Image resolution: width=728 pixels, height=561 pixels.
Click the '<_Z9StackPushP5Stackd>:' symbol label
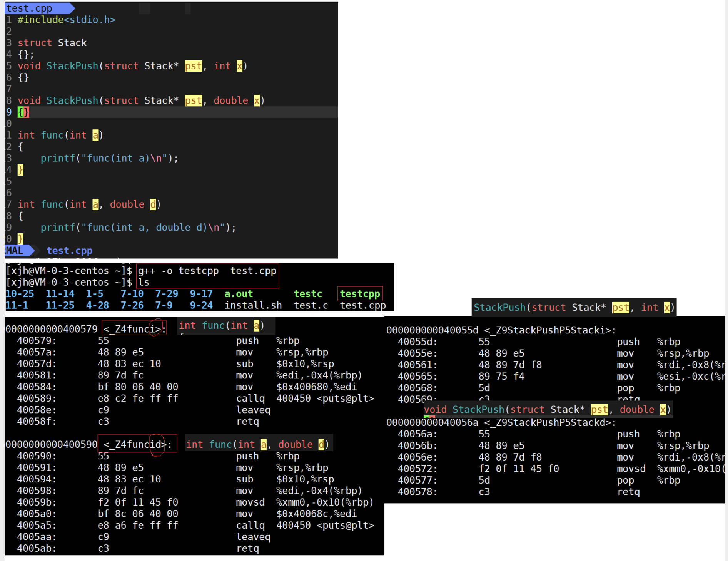click(x=550, y=422)
